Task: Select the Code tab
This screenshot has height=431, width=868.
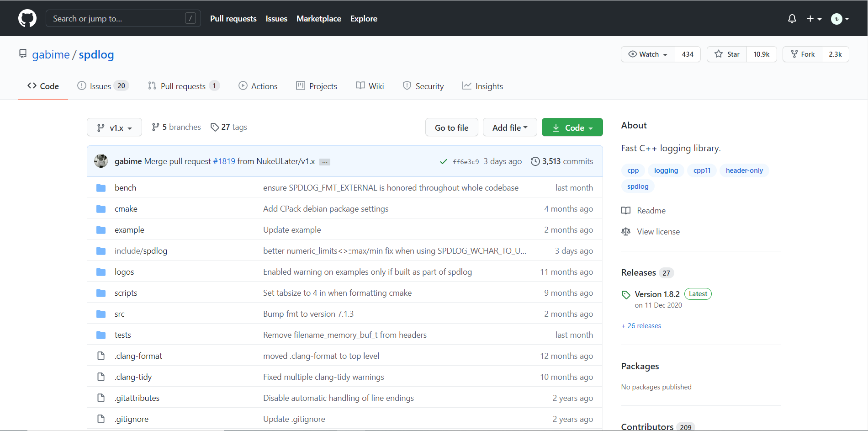Action: point(43,86)
